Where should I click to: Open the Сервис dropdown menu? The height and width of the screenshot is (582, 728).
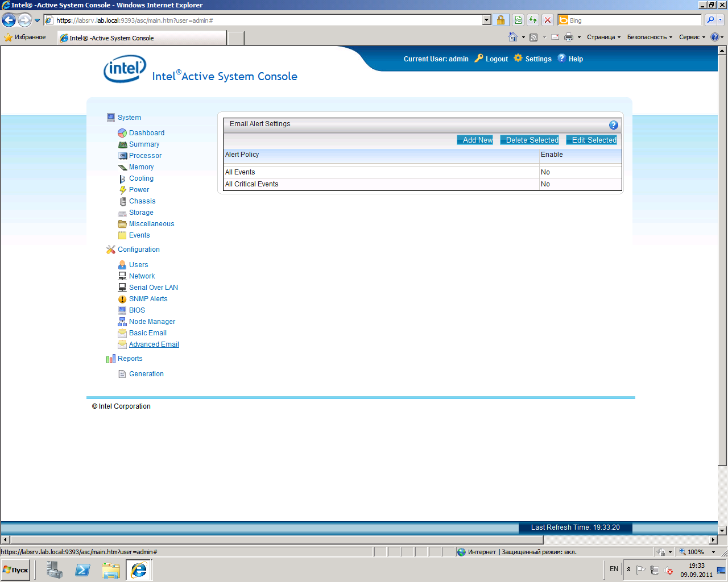tap(692, 37)
